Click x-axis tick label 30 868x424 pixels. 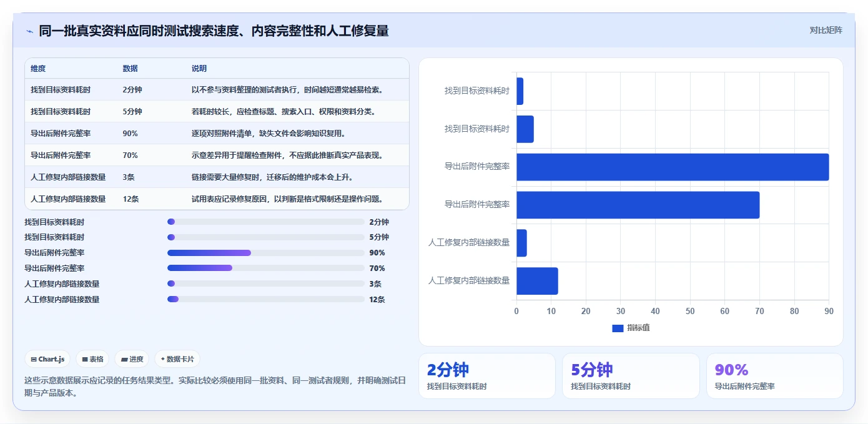point(621,311)
